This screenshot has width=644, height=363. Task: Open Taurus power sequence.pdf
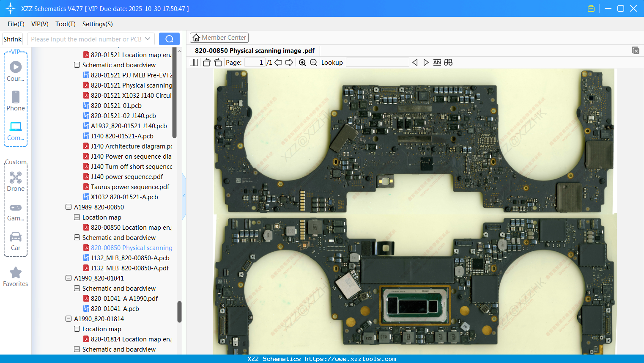126,187
